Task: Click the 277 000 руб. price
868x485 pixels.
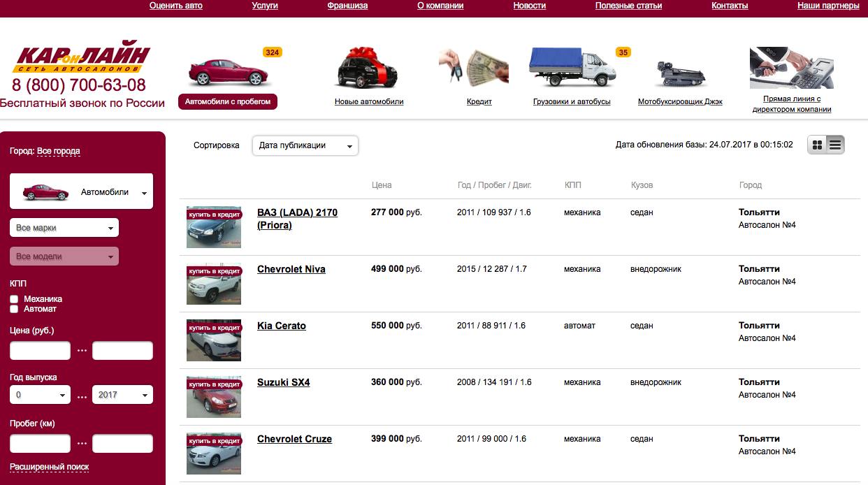Action: point(396,212)
